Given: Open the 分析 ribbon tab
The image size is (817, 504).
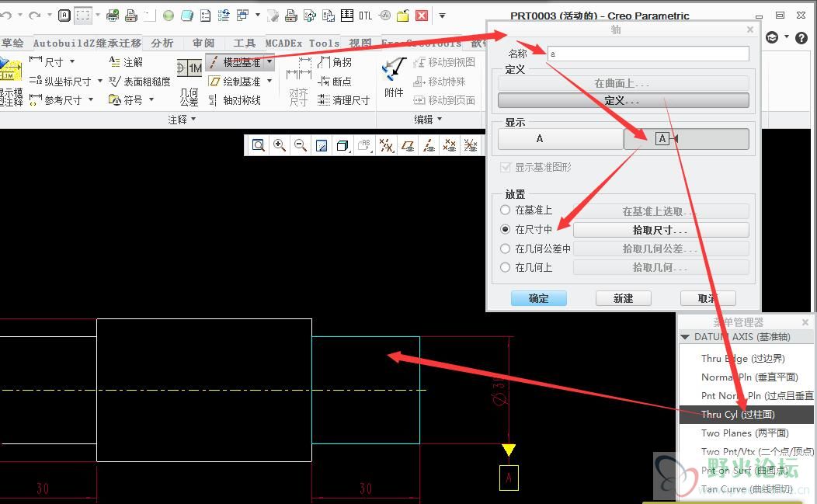Looking at the screenshot, I should (162, 43).
